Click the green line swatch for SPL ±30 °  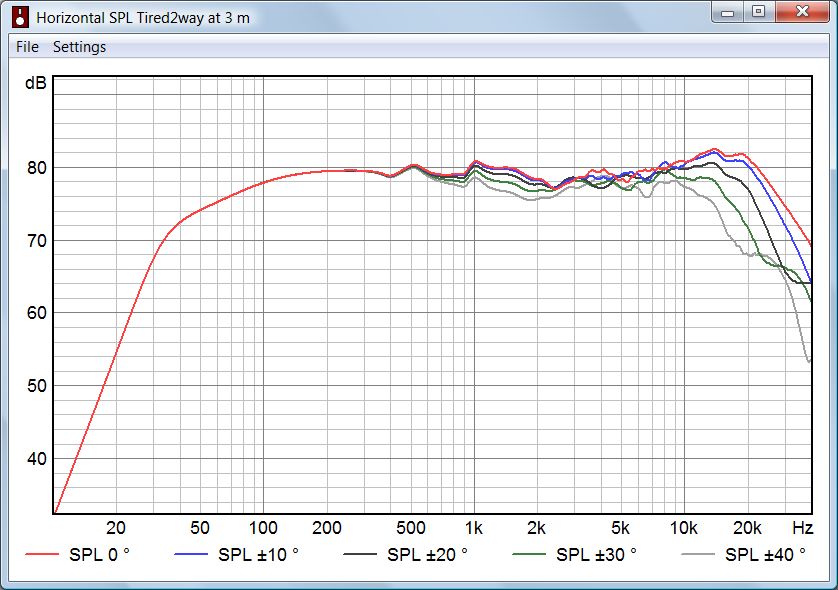coord(529,555)
